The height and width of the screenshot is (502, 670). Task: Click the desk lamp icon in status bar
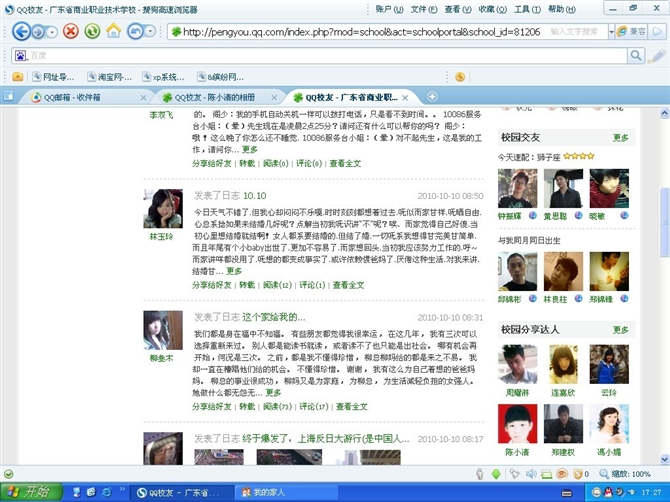click(x=514, y=474)
